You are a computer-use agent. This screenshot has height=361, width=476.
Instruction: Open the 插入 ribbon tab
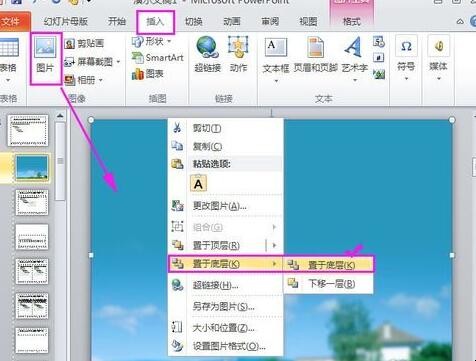pos(155,22)
